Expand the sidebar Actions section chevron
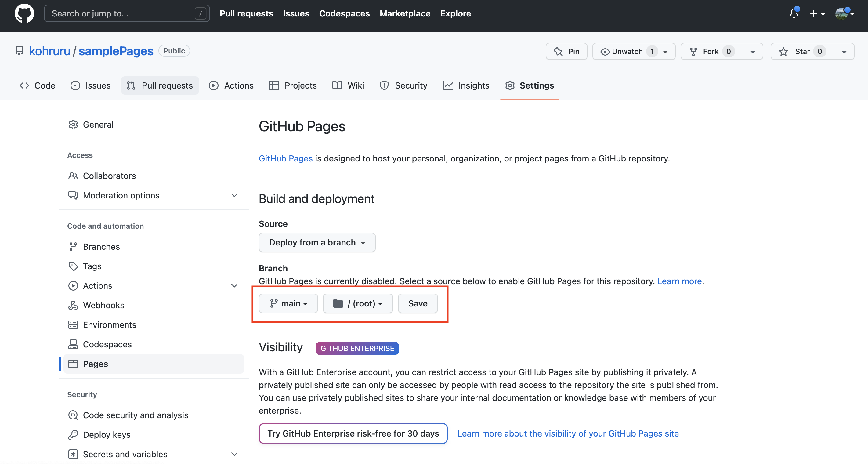868x464 pixels. coord(234,285)
